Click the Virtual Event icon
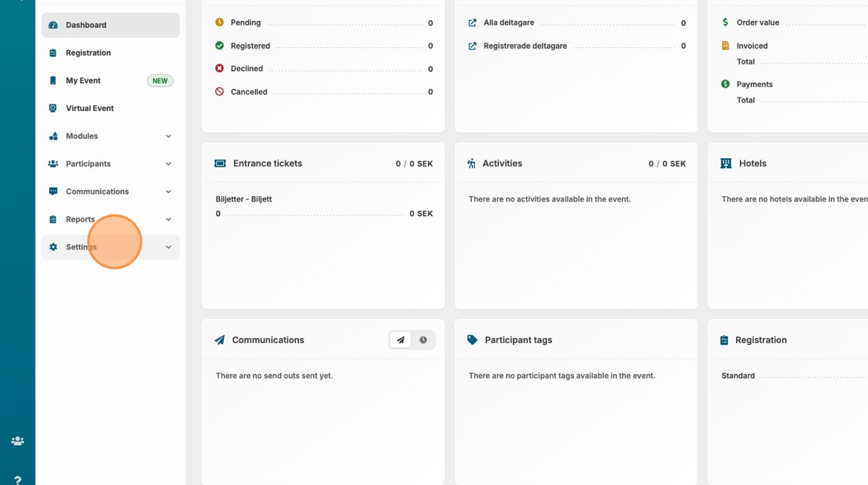 [53, 108]
